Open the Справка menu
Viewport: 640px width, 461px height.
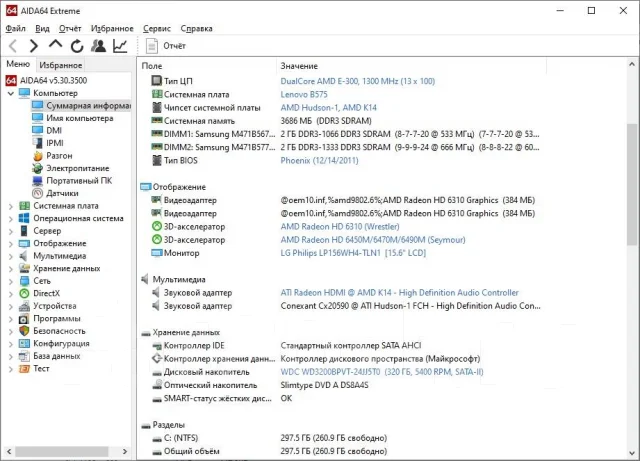pyautogui.click(x=196, y=28)
